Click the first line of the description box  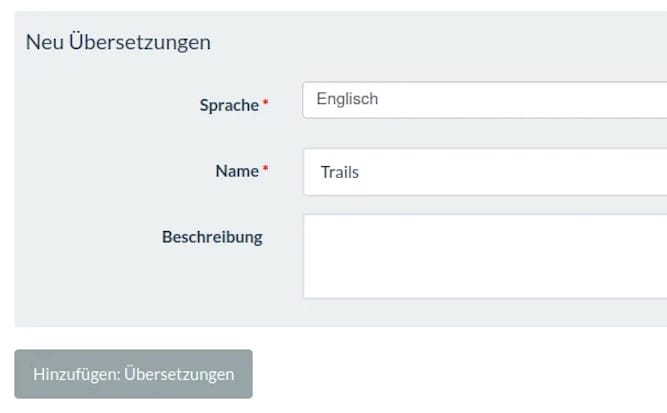pyautogui.click(x=484, y=230)
